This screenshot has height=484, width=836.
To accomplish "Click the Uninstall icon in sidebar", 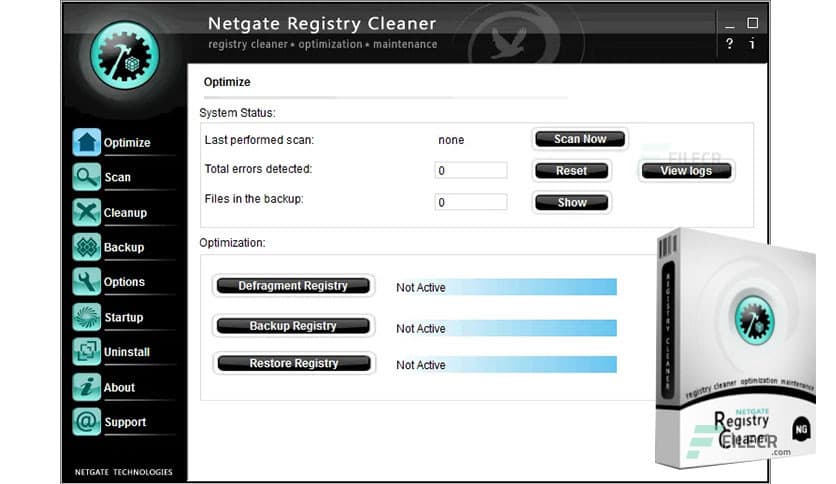I will tap(86, 351).
